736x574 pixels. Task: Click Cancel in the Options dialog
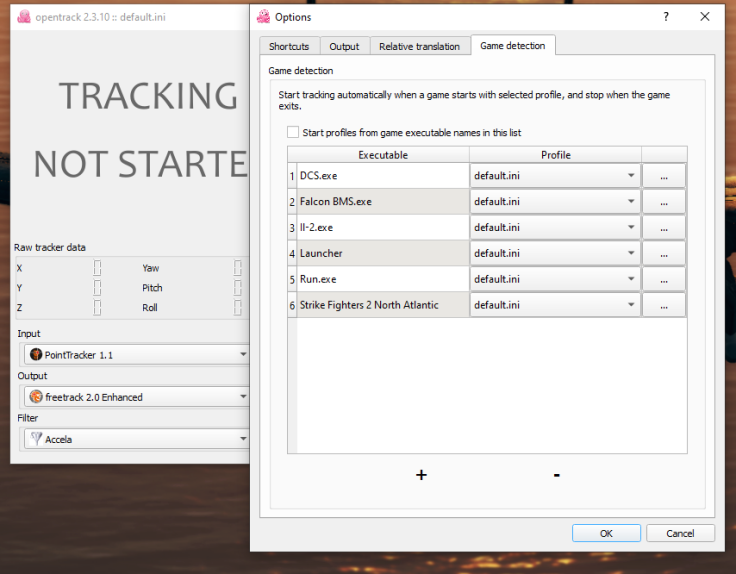(x=680, y=533)
